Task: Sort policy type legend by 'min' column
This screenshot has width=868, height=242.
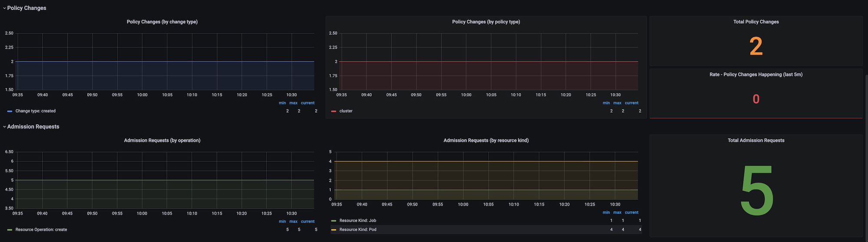Action: [x=606, y=103]
